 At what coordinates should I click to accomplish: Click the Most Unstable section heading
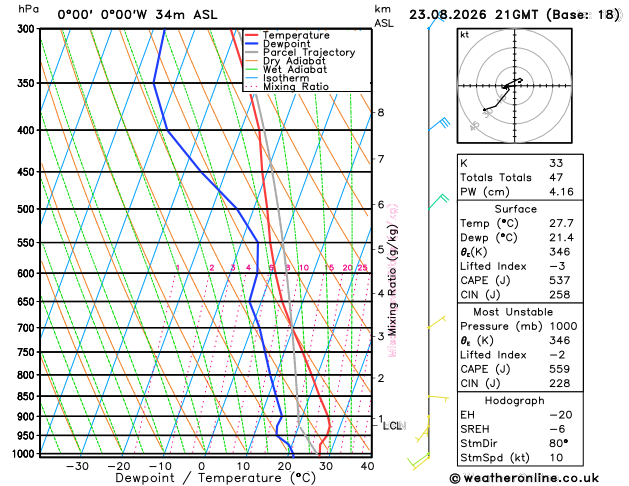[513, 312]
